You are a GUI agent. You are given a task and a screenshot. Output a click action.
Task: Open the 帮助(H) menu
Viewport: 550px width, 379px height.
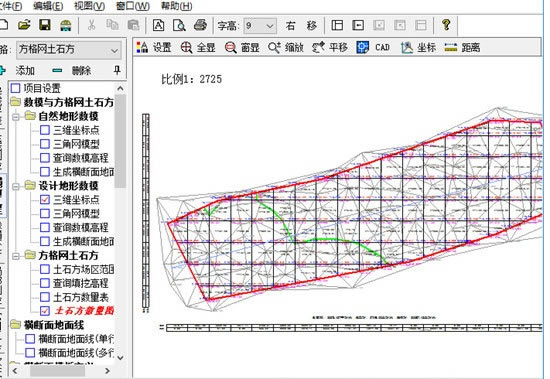tap(176, 6)
